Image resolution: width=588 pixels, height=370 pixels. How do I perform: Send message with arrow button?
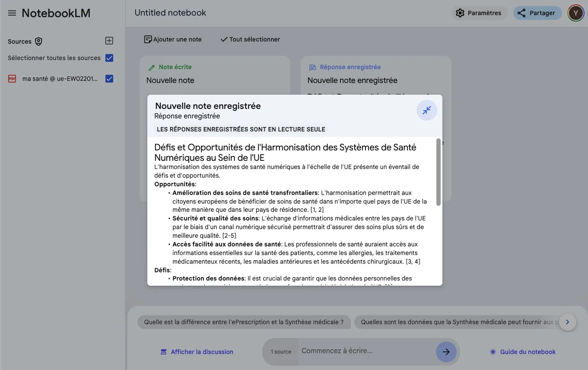pyautogui.click(x=446, y=352)
